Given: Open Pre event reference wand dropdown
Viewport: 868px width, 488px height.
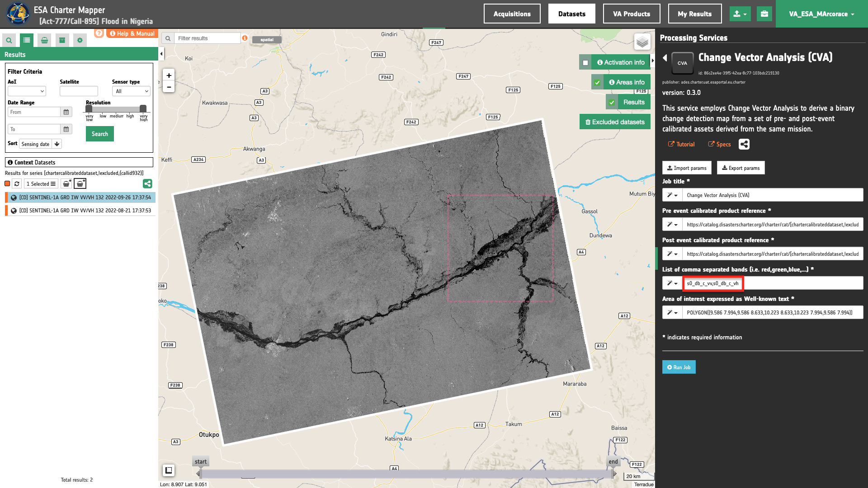Looking at the screenshot, I should 672,225.
